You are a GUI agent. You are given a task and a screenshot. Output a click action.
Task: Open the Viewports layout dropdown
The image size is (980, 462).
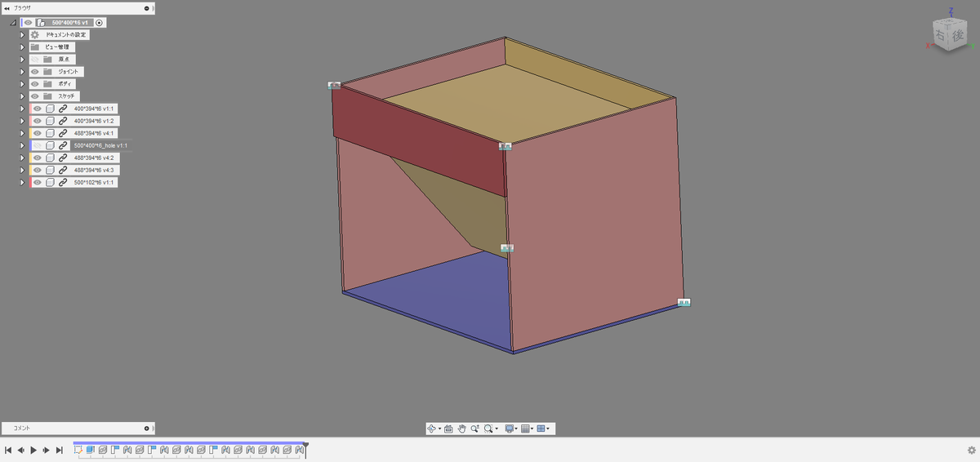[x=543, y=429]
